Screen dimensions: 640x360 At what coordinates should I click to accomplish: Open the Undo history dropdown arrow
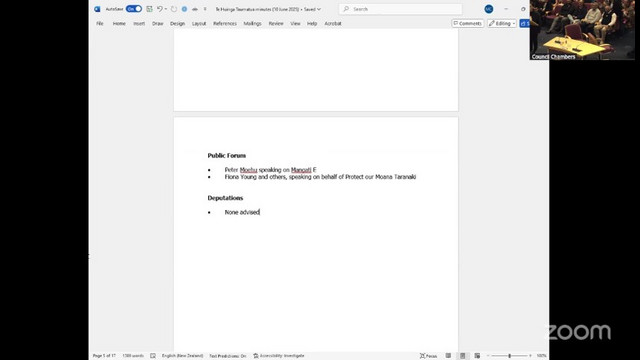(166, 9)
